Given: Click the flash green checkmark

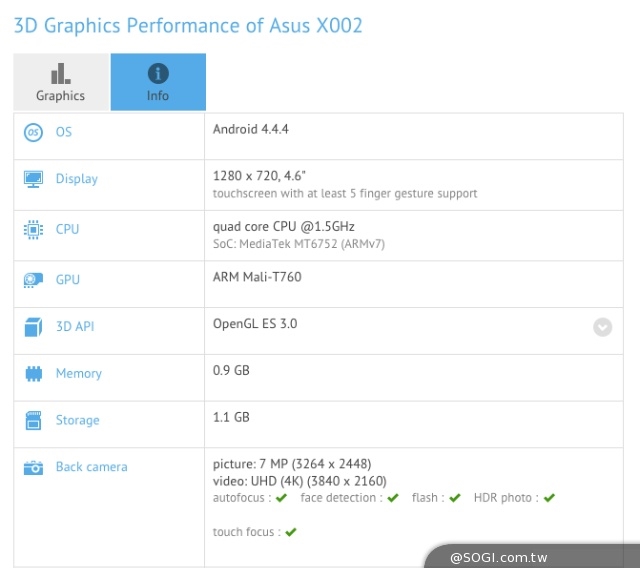Looking at the screenshot, I should point(455,498).
